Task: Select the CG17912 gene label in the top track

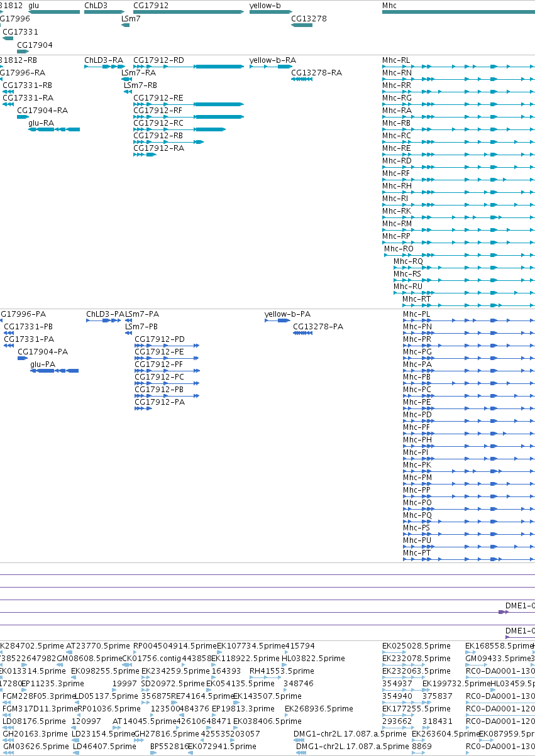Action: pyautogui.click(x=151, y=5)
